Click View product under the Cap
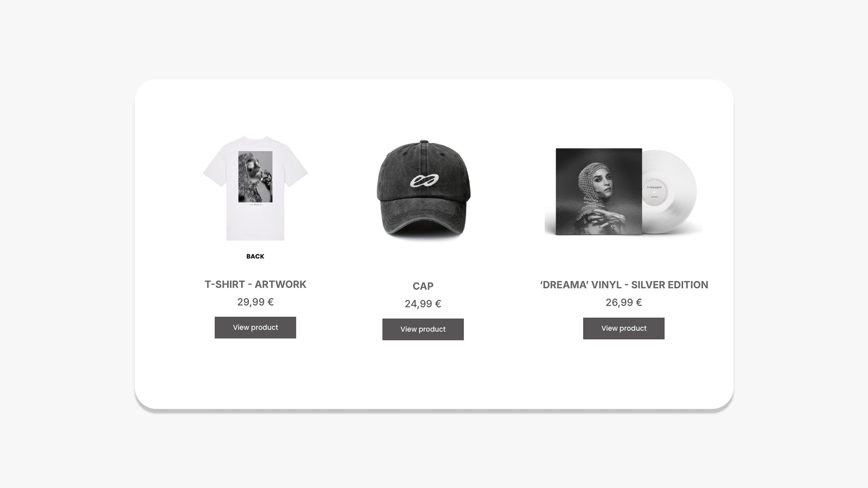Image resolution: width=868 pixels, height=488 pixels. (x=423, y=329)
